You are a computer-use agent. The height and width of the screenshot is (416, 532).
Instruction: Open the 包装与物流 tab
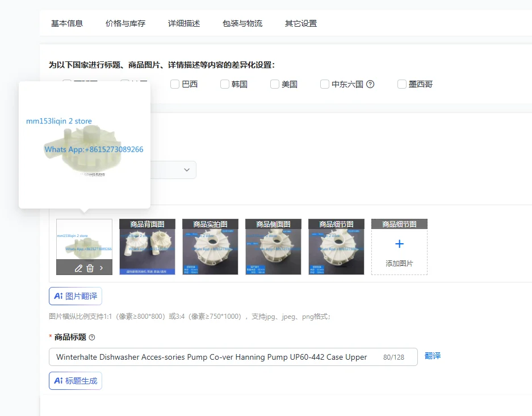(x=242, y=23)
